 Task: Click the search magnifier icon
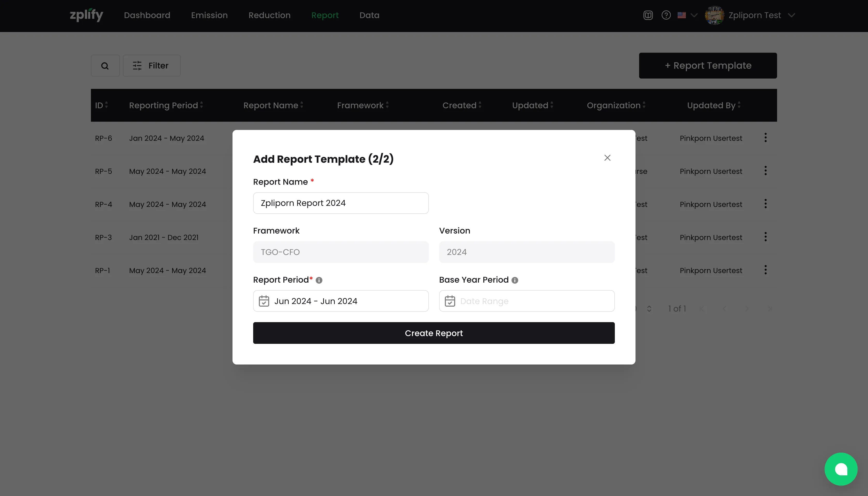[105, 66]
